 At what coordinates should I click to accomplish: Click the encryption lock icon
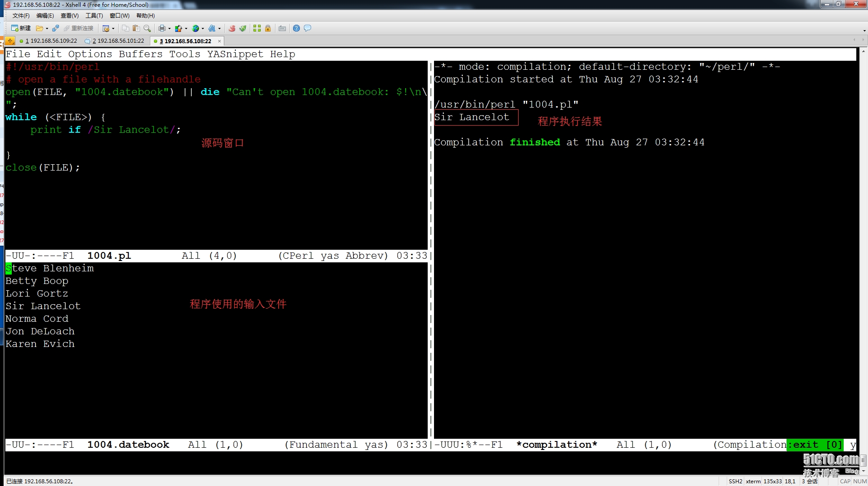pos(268,28)
